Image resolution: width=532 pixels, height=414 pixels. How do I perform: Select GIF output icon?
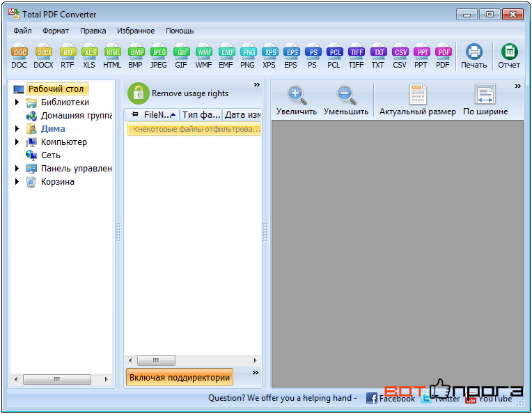181,56
